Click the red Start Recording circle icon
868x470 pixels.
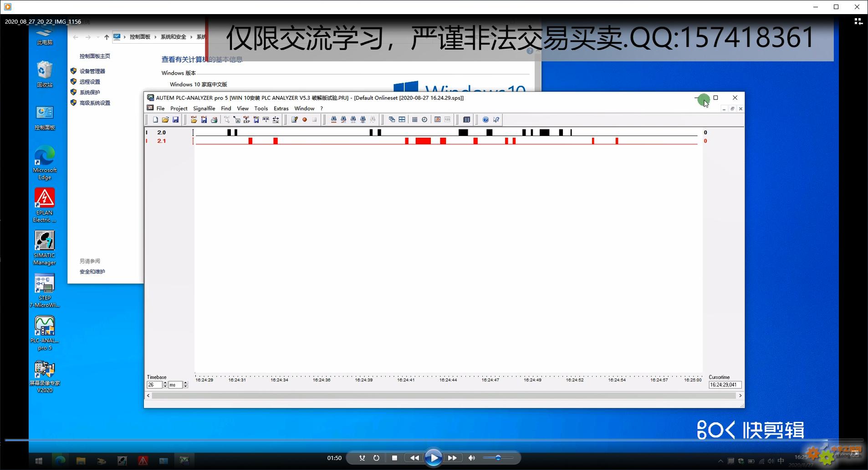[x=305, y=120]
